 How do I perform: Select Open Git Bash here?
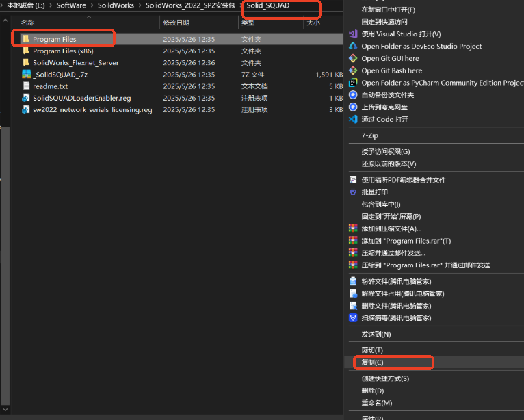392,70
